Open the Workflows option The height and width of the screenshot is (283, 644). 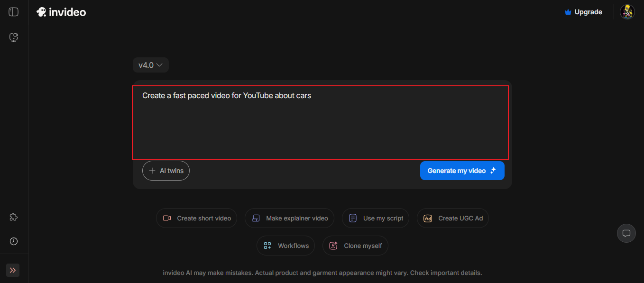pyautogui.click(x=285, y=246)
